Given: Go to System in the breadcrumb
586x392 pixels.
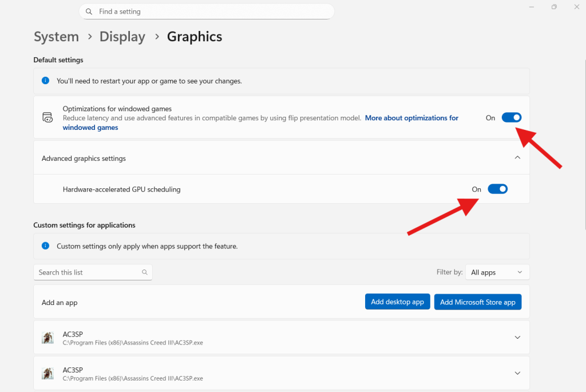Looking at the screenshot, I should [56, 37].
